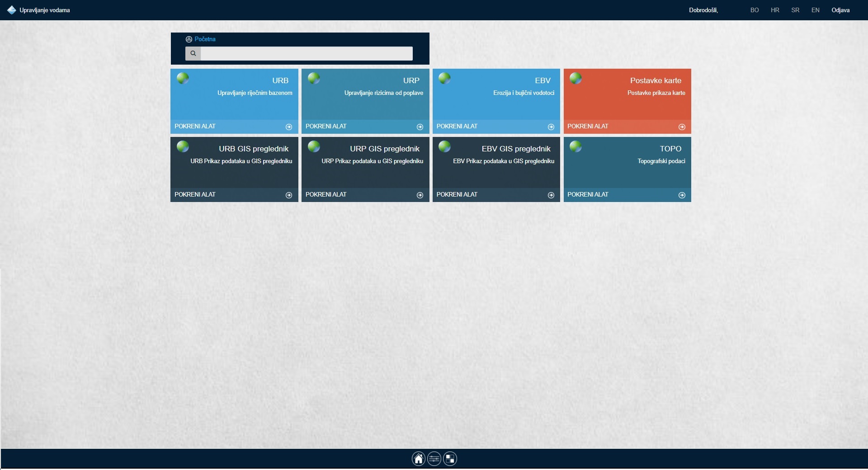
Task: Click the four-squares tile view icon
Action: (450, 459)
